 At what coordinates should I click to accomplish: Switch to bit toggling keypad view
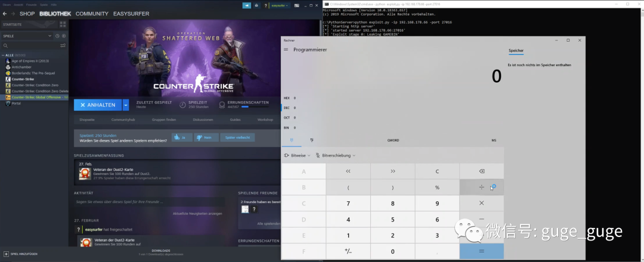312,140
